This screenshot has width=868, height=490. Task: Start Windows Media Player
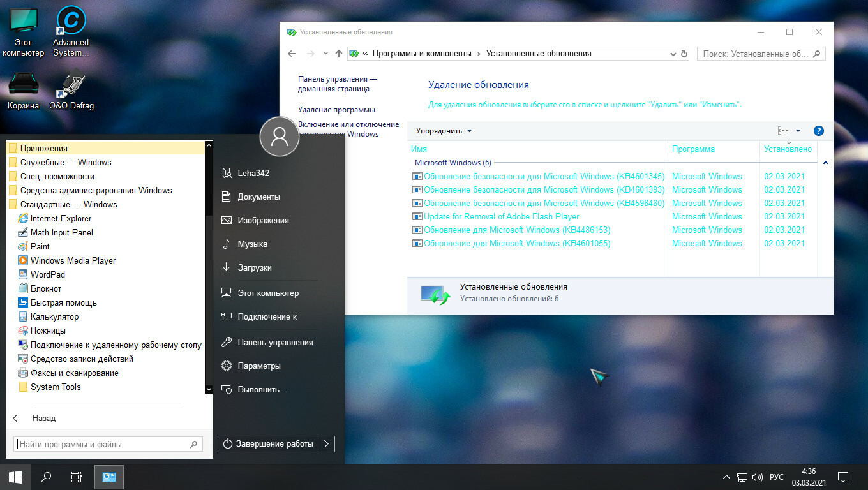pos(67,260)
